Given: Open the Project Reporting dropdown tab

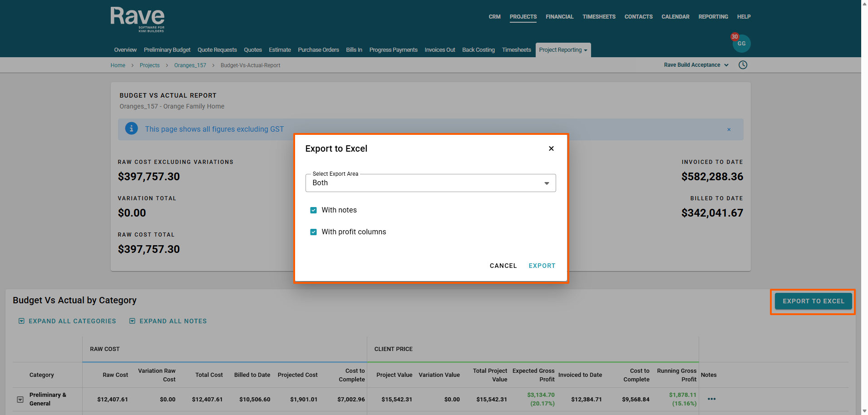Looking at the screenshot, I should tap(562, 50).
